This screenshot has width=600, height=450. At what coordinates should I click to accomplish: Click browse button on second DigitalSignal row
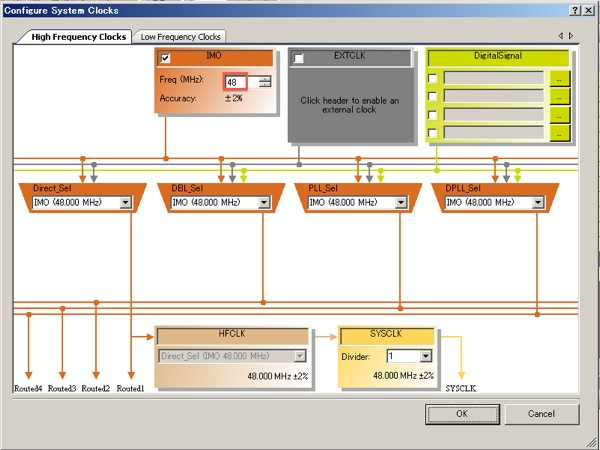(x=559, y=97)
